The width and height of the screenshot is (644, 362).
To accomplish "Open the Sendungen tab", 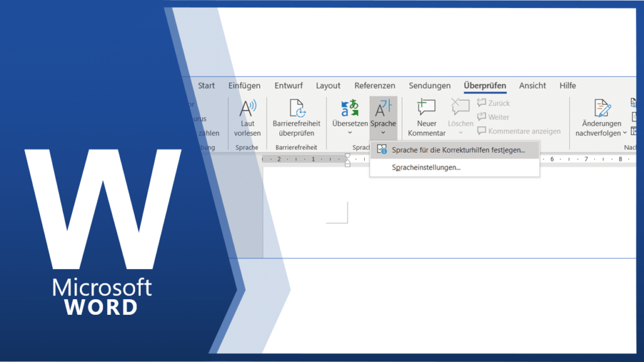I will [430, 85].
